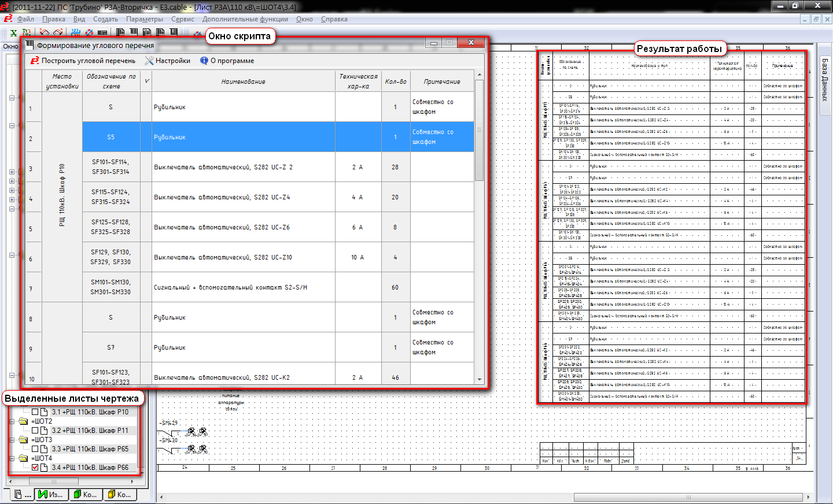
Task: Click the Построить угловой перечень button
Action: point(88,61)
